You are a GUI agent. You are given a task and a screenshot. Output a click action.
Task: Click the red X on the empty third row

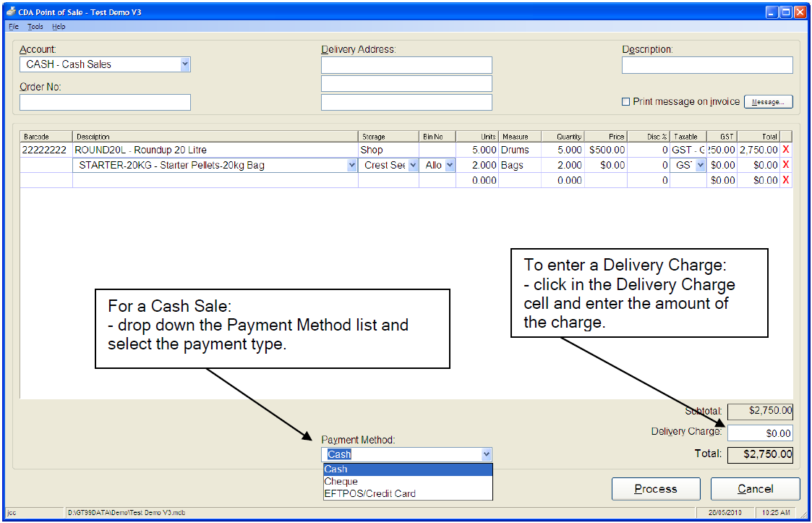[x=786, y=180]
